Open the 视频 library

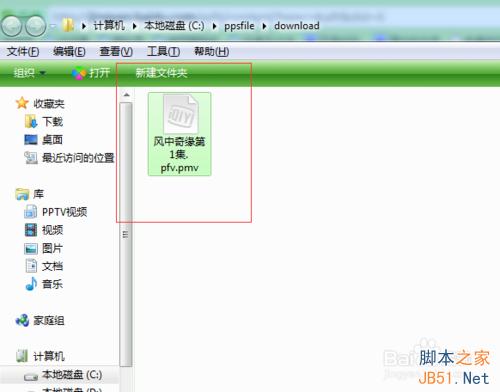point(52,230)
